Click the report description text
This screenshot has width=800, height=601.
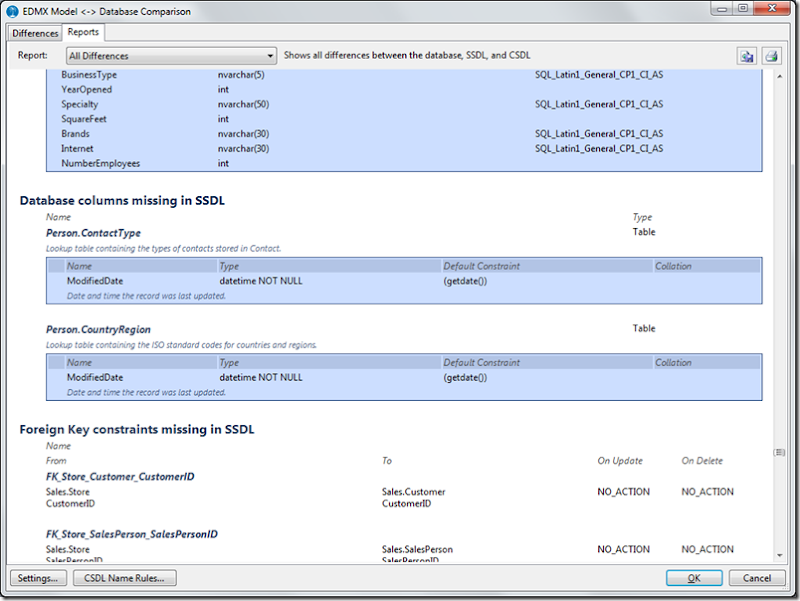pyautogui.click(x=407, y=55)
